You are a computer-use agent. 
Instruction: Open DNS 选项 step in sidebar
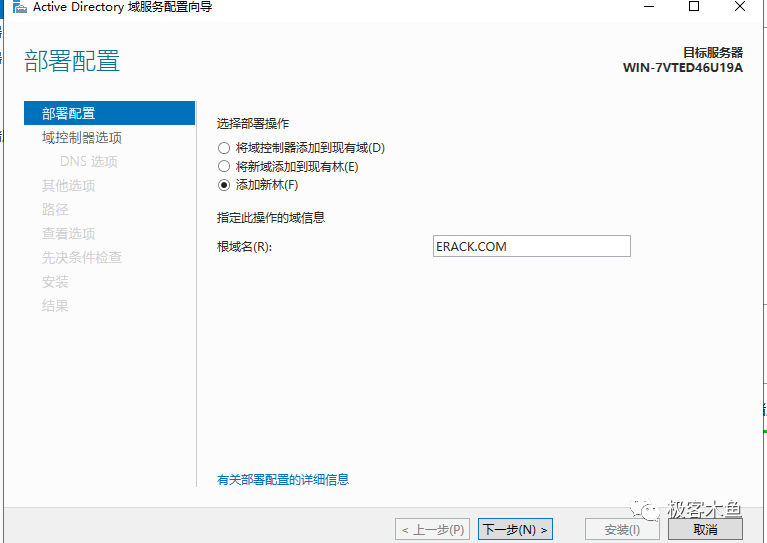[89, 161]
